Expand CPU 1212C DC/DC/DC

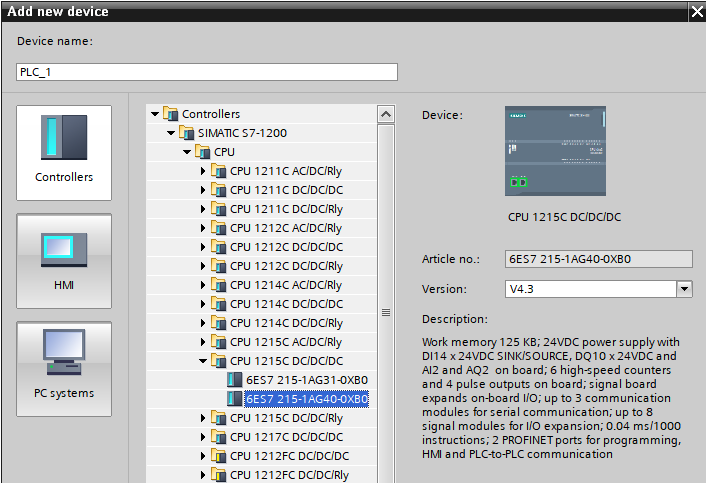pyautogui.click(x=203, y=247)
